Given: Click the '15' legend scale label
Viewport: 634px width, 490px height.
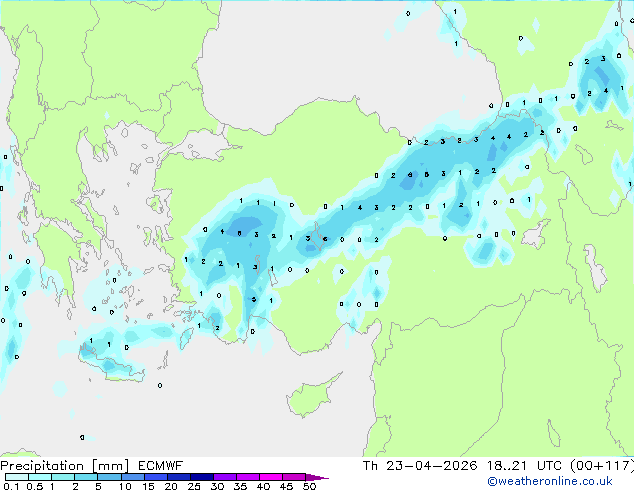Looking at the screenshot, I should click(148, 486).
